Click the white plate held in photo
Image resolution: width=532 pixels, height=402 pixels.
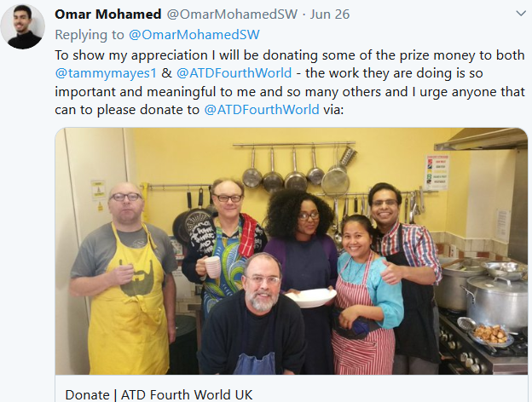pos(310,297)
